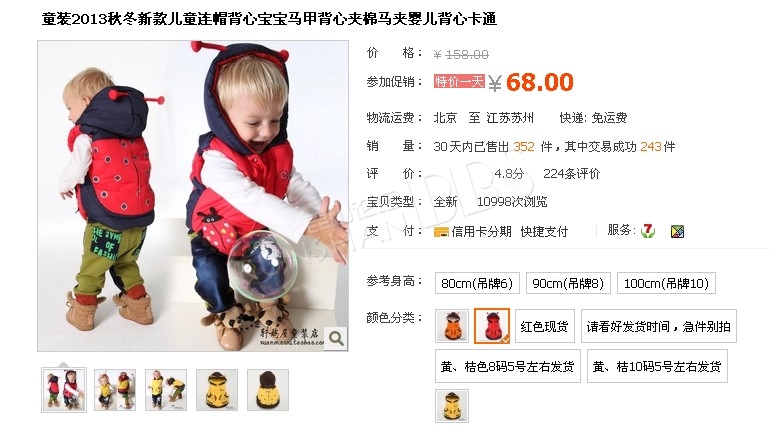
Task: Select the 请看好发货时间，急件别拍 option
Action: pos(659,326)
